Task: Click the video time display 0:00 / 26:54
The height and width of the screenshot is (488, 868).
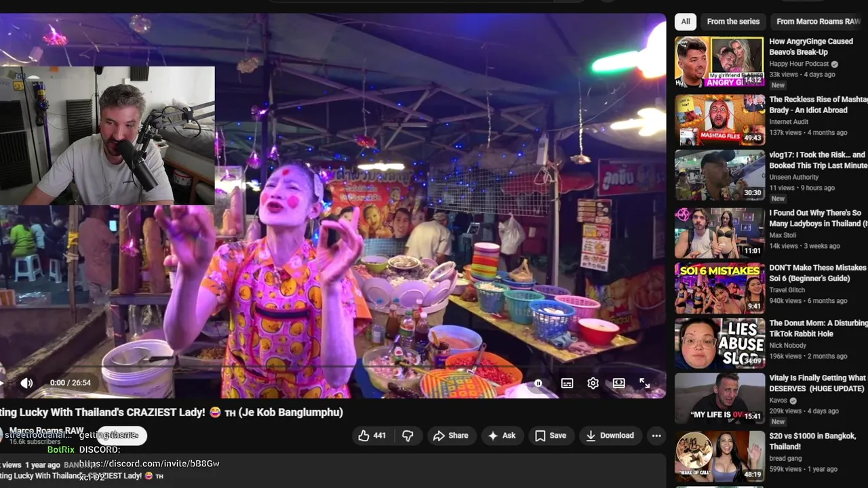Action: [71, 383]
